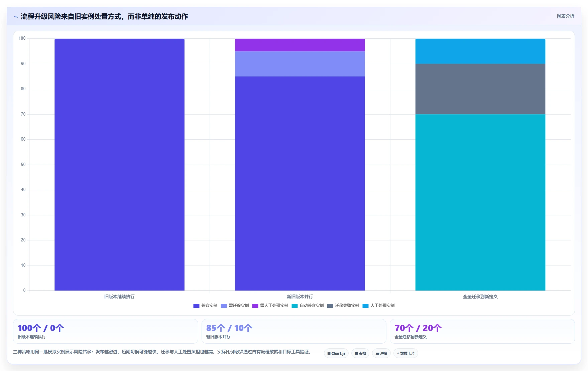588x371 pixels.
Task: Click the grey 迁移失败 segment of 全量迁移 bar
Action: point(480,89)
